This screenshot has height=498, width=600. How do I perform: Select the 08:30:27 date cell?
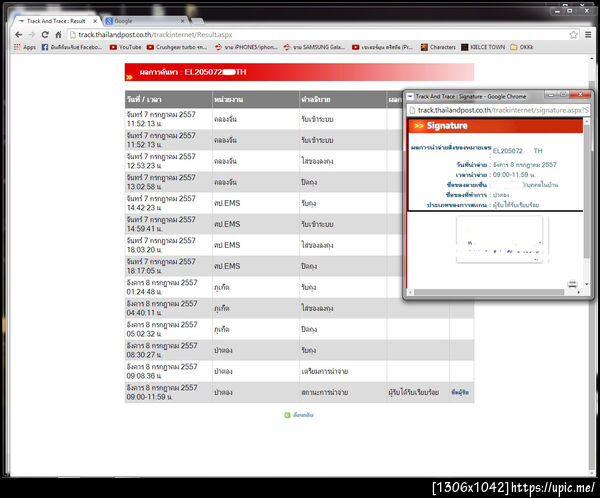point(168,351)
